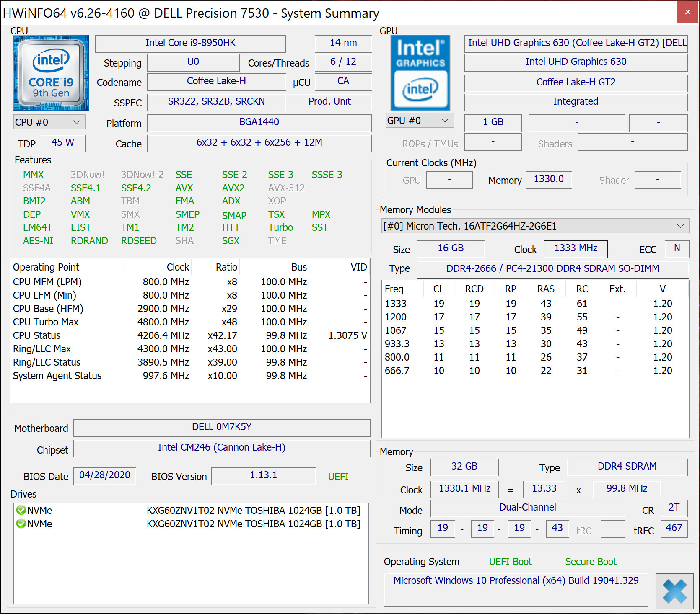Image resolution: width=700 pixels, height=614 pixels.
Task: Click the Intel Graphics logo
Action: click(420, 73)
